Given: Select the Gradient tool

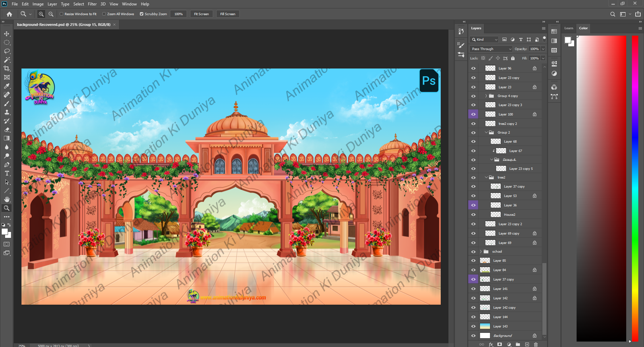Looking at the screenshot, I should point(7,138).
